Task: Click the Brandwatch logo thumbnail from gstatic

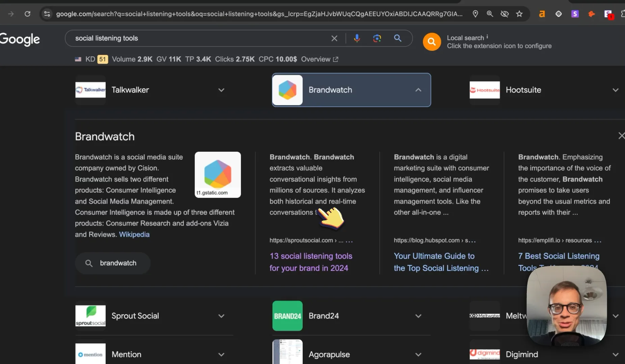Action: [218, 175]
